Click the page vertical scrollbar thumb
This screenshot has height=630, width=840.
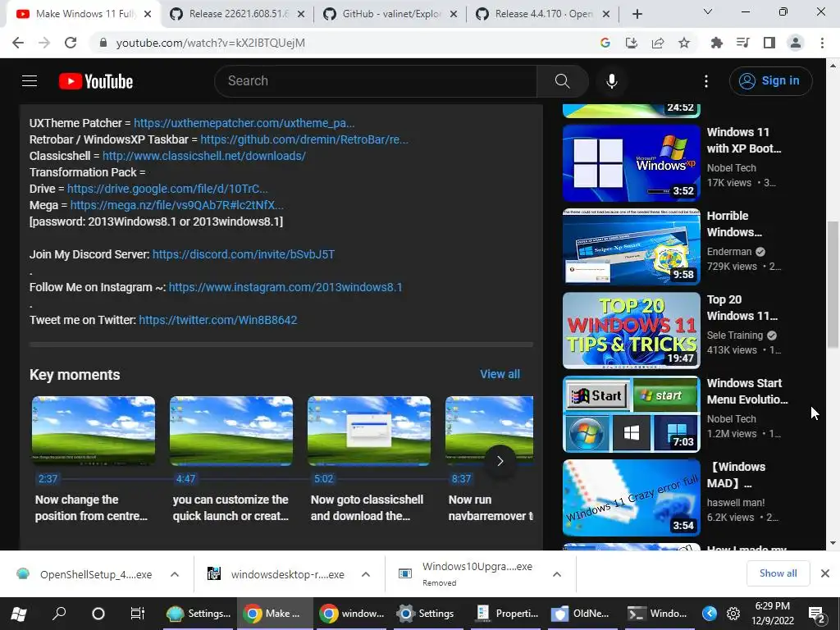(833, 284)
